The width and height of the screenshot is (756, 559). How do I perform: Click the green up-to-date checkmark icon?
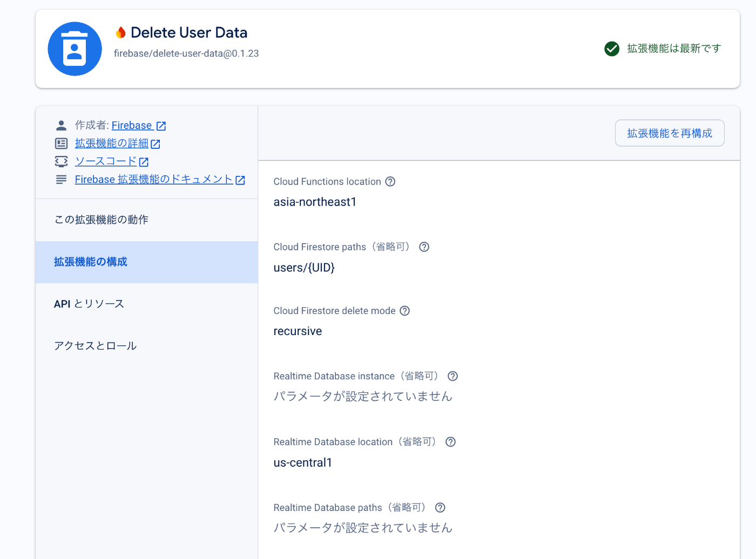[x=612, y=49]
